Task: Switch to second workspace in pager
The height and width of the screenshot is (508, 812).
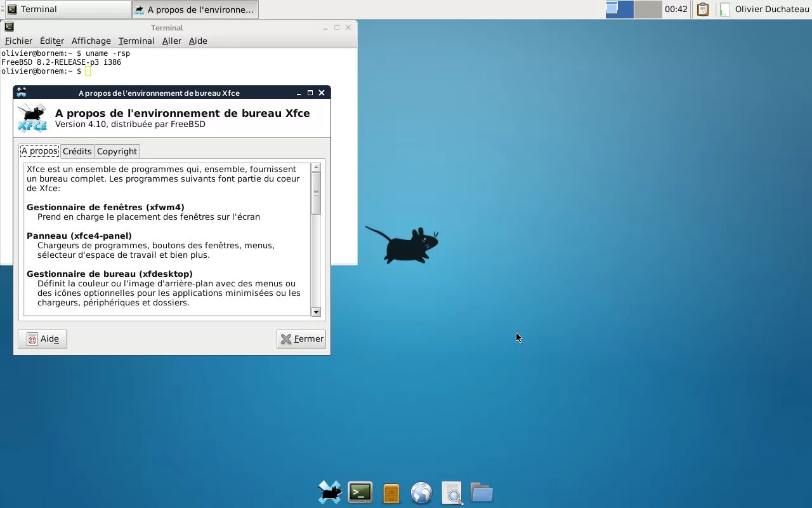Action: pos(648,10)
